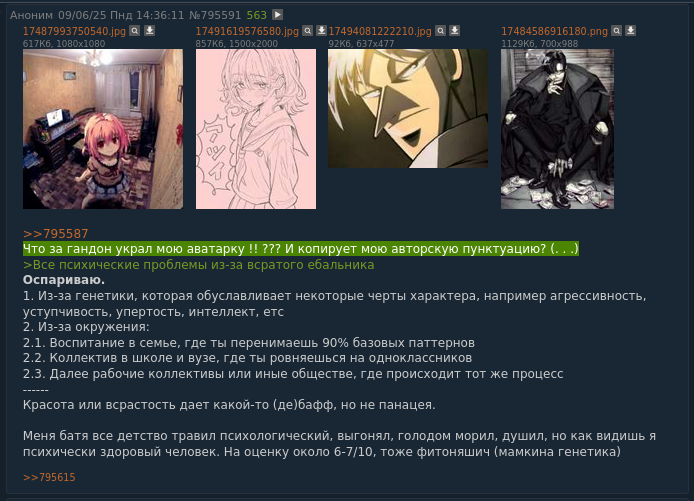Click search-by-image icon for 17484586916180.png
694x501 pixels.
pos(617,31)
